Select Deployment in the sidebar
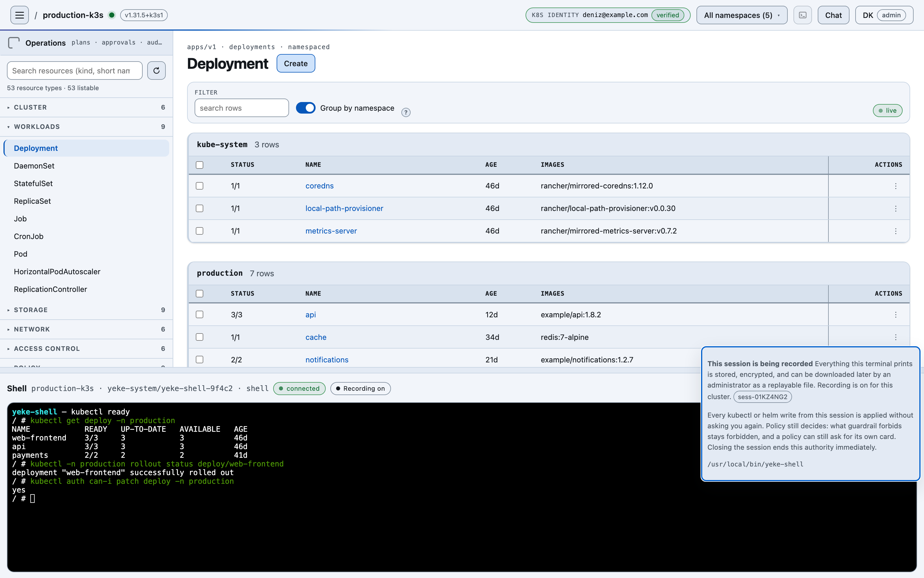The width and height of the screenshot is (924, 578). 86,148
